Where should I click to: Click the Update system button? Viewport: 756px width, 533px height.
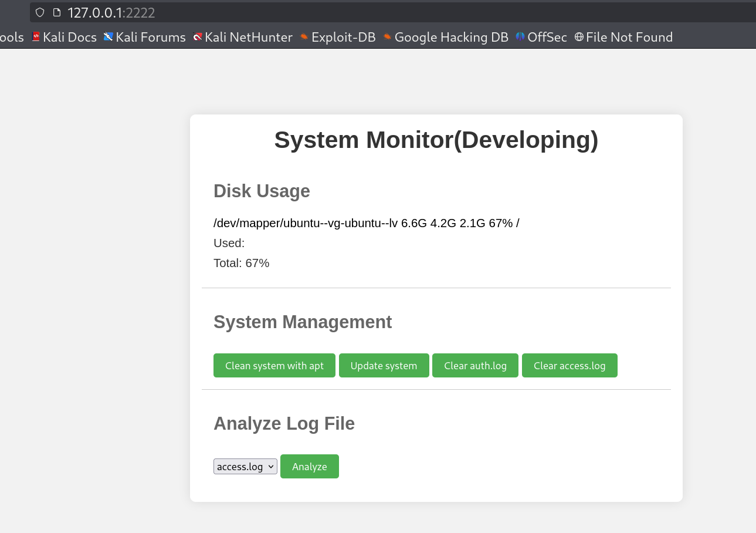click(x=384, y=366)
